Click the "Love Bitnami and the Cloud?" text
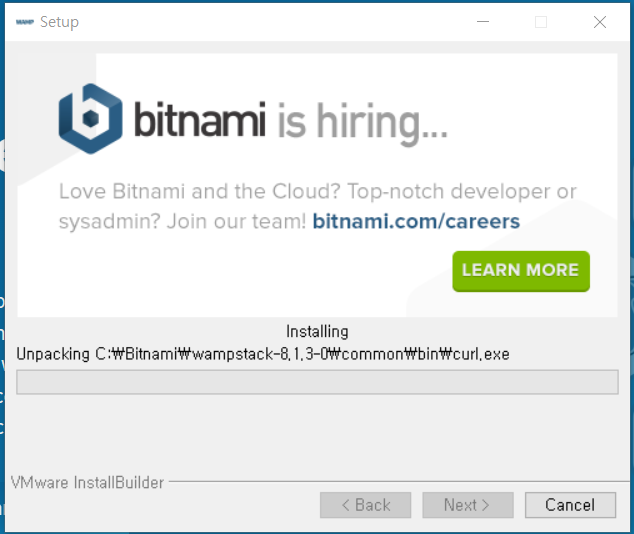 200,191
